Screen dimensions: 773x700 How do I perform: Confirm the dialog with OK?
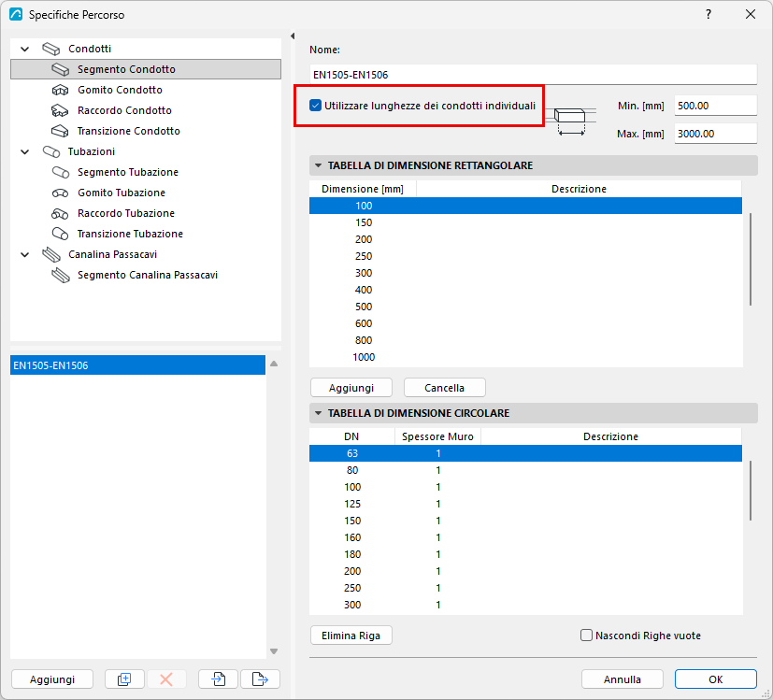(x=716, y=679)
